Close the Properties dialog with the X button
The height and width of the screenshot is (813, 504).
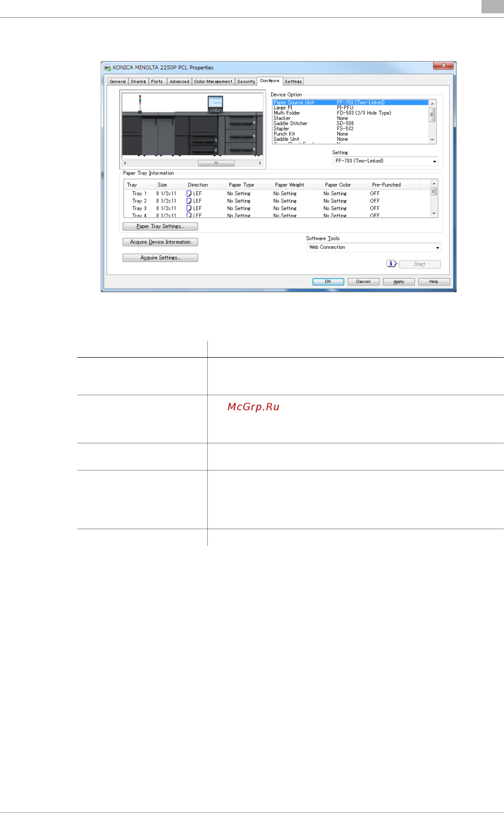(x=443, y=65)
